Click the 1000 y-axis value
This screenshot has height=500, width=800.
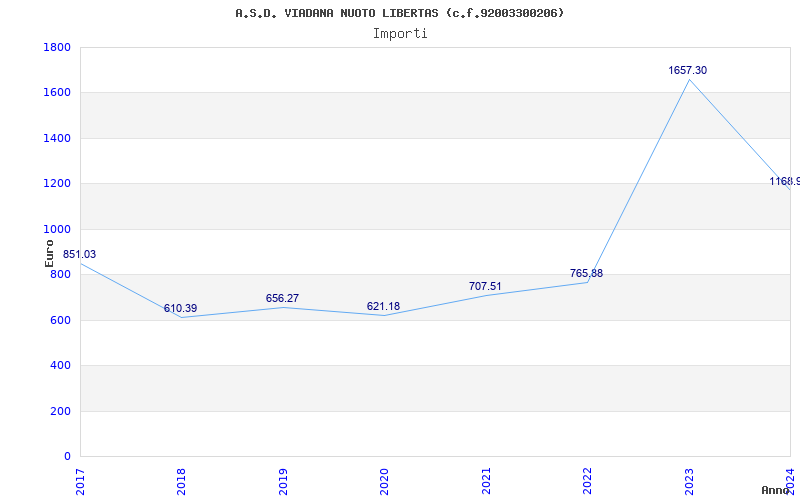[57, 229]
